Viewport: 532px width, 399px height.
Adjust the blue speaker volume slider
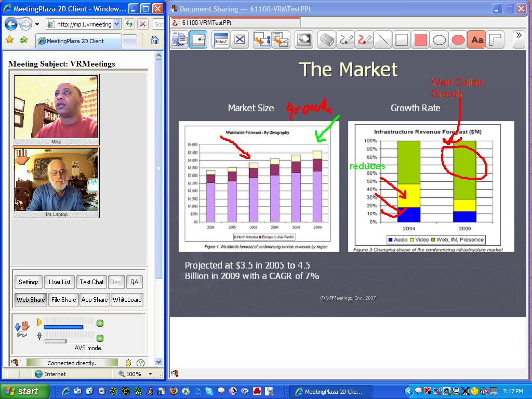(63, 327)
